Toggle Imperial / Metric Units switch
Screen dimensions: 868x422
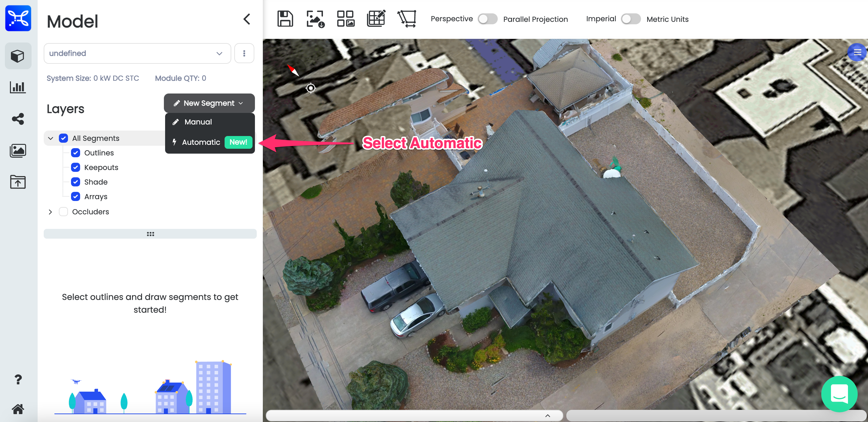click(x=631, y=19)
